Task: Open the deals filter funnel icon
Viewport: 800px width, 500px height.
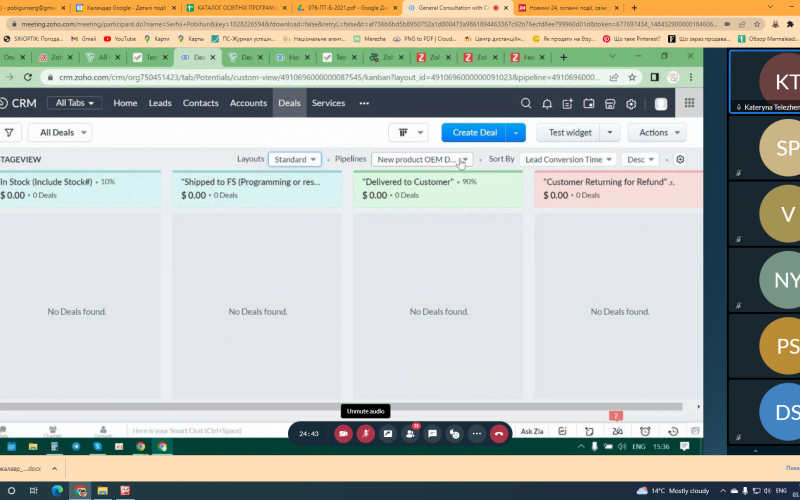Action: pyautogui.click(x=9, y=133)
